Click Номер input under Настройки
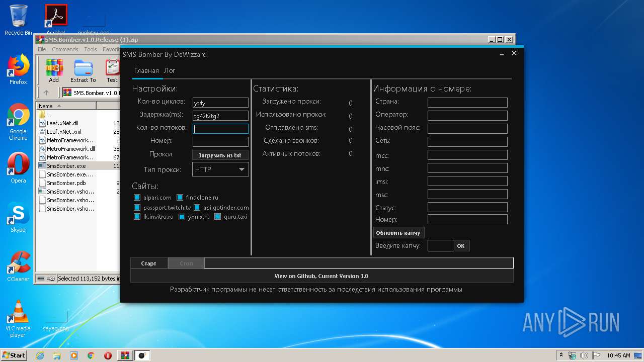The image size is (644, 362). (220, 142)
